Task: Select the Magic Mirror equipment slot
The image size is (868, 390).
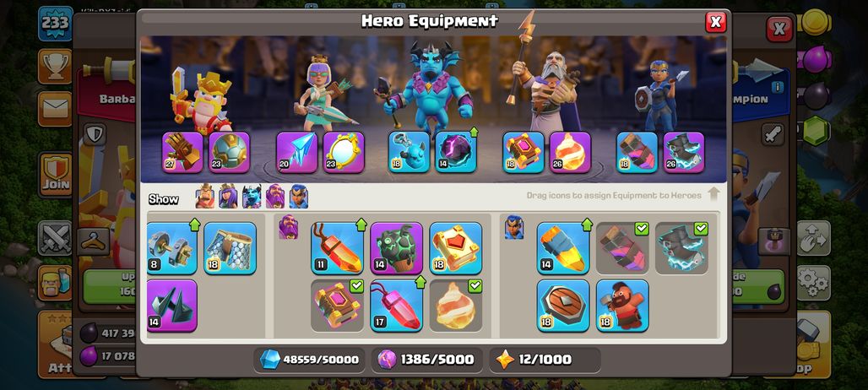Action: [344, 152]
